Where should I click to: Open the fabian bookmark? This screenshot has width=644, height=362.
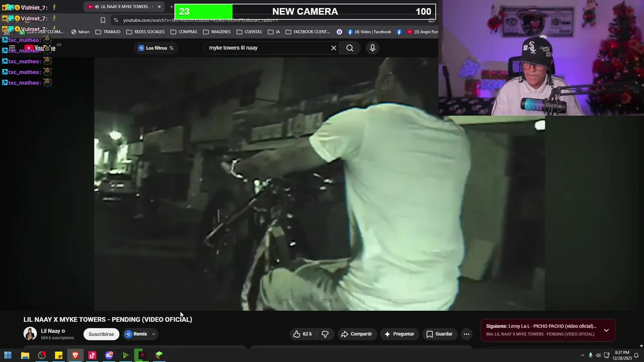click(80, 32)
